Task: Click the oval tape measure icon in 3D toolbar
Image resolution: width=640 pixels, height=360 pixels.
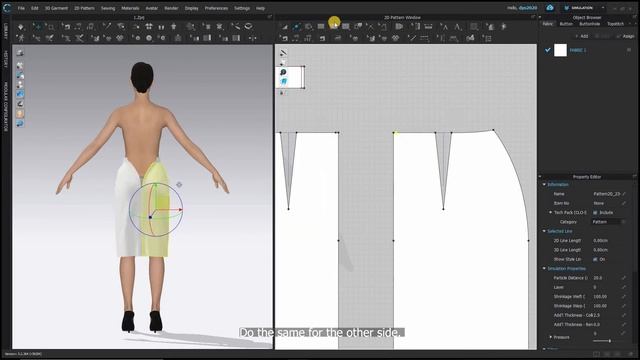Action: coord(248,27)
